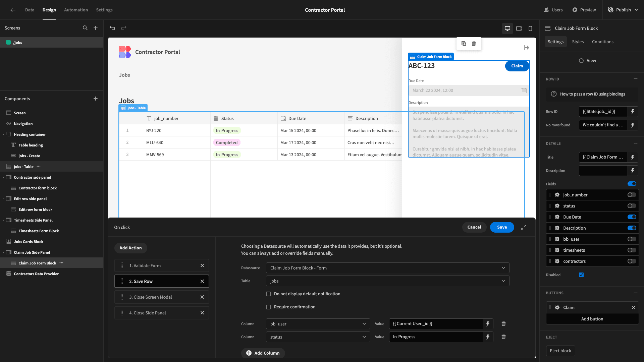Click the Cancel button

pyautogui.click(x=474, y=227)
